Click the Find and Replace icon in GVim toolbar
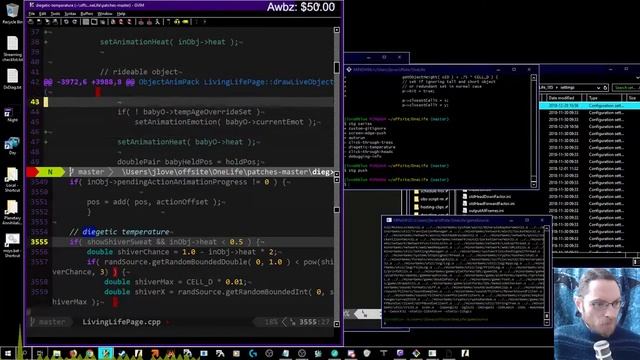Screen dimensions: 640x360 (113, 22)
